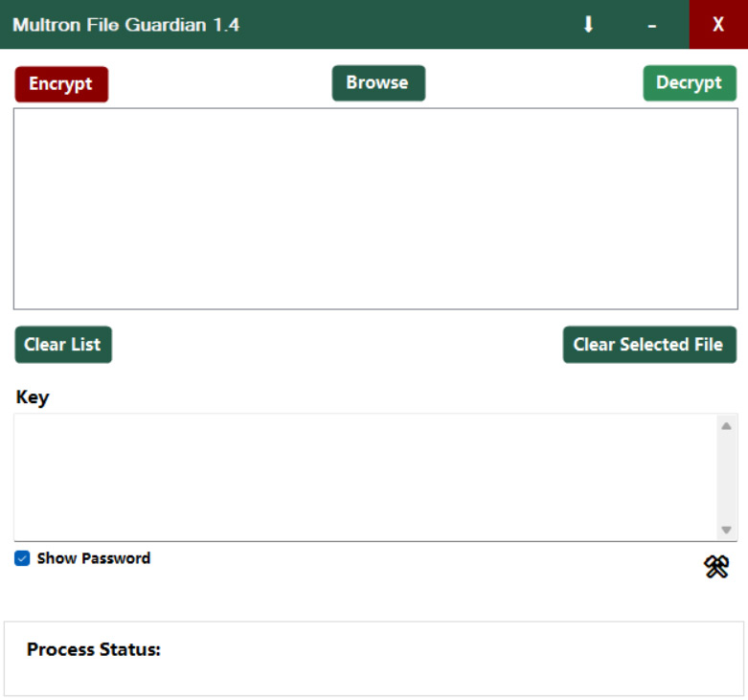Click the Key field's scroll up arrow

[x=726, y=426]
